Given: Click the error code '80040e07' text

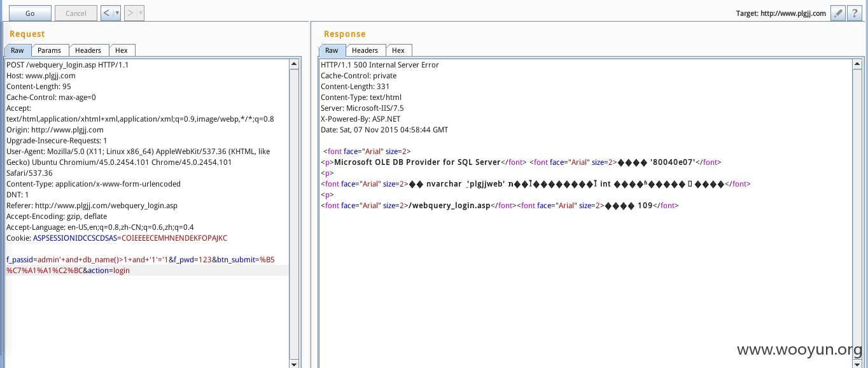Looking at the screenshot, I should pyautogui.click(x=673, y=162).
